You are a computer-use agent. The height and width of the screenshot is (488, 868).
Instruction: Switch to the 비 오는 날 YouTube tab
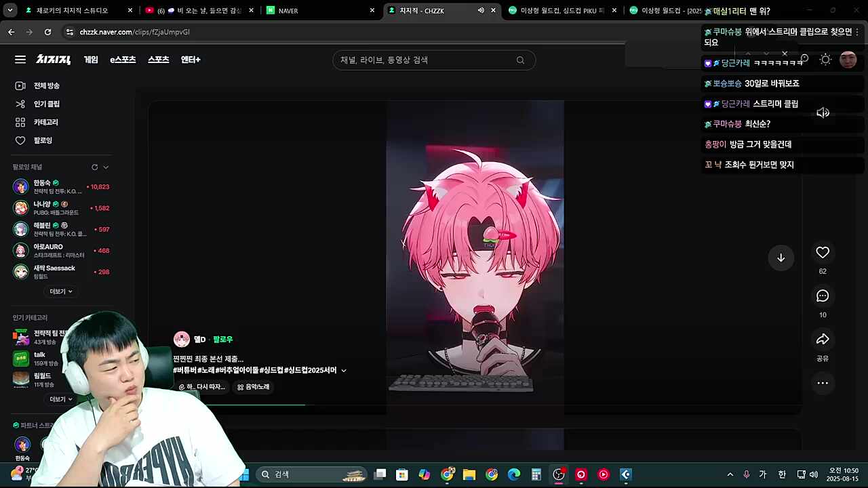tap(200, 10)
